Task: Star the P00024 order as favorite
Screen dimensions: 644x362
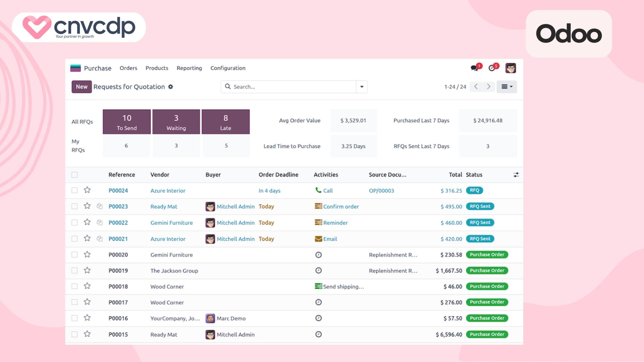Action: pyautogui.click(x=87, y=190)
